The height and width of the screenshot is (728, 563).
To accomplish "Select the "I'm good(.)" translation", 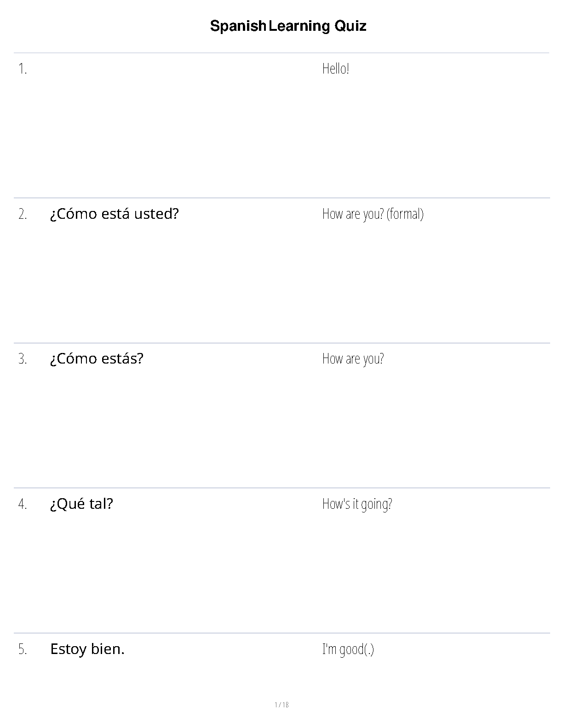I will [x=348, y=649].
